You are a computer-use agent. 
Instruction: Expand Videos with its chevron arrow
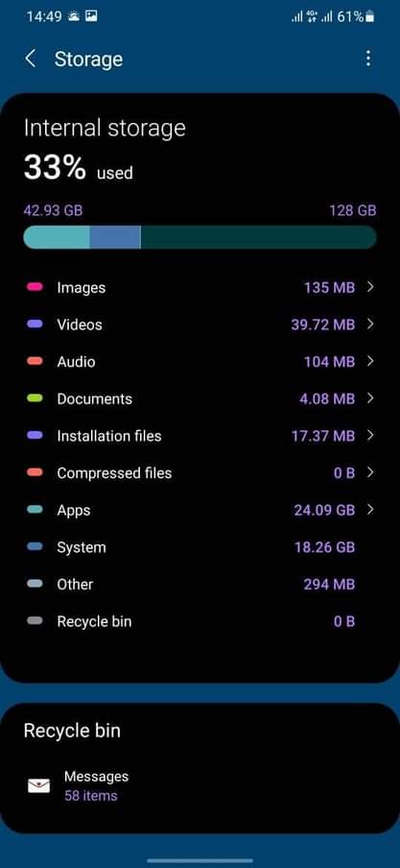pyautogui.click(x=370, y=324)
